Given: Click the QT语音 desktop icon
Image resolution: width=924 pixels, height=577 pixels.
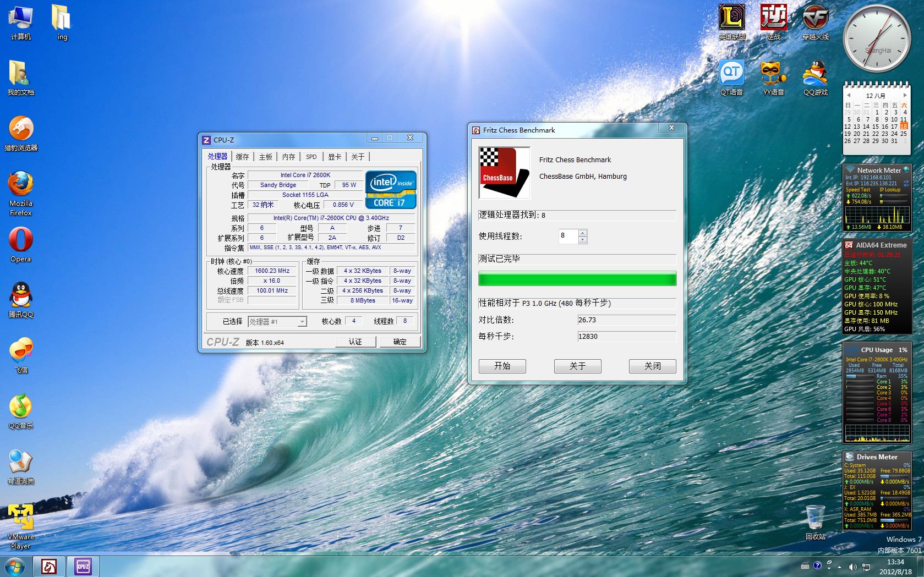Looking at the screenshot, I should coord(732,78).
